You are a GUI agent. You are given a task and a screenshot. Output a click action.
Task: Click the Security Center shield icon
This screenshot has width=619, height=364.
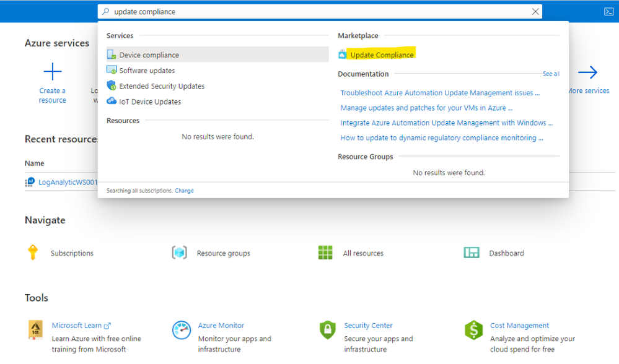(x=328, y=330)
